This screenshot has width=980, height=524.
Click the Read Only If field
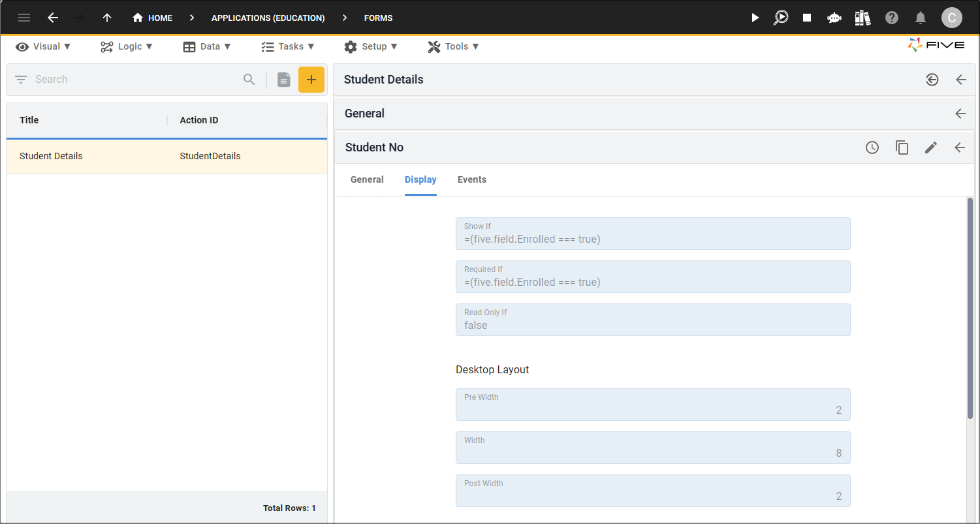pyautogui.click(x=653, y=320)
